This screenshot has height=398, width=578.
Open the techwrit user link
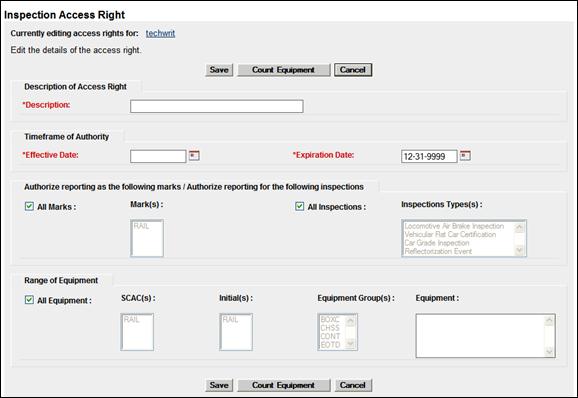160,34
